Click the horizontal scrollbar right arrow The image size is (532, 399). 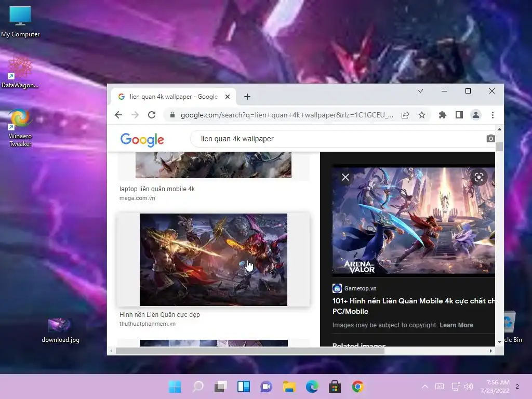click(x=490, y=351)
